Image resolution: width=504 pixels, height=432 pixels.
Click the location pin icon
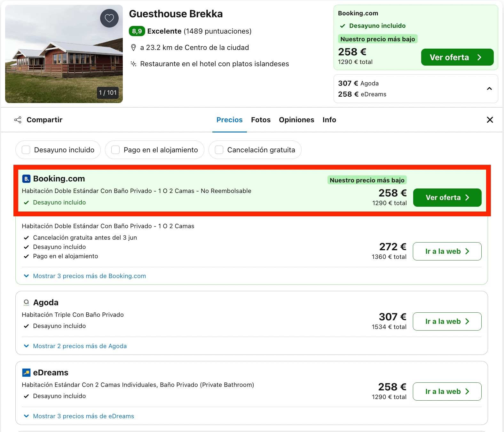pyautogui.click(x=134, y=48)
